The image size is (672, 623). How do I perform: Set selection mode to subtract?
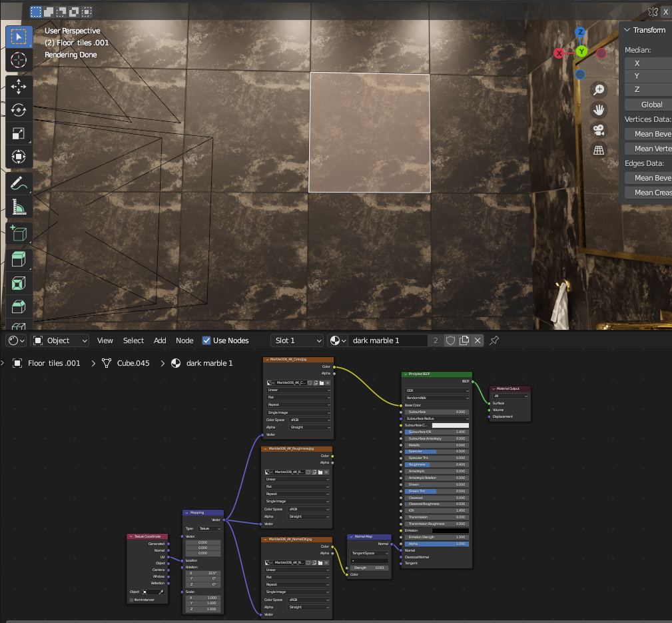[x=61, y=12]
